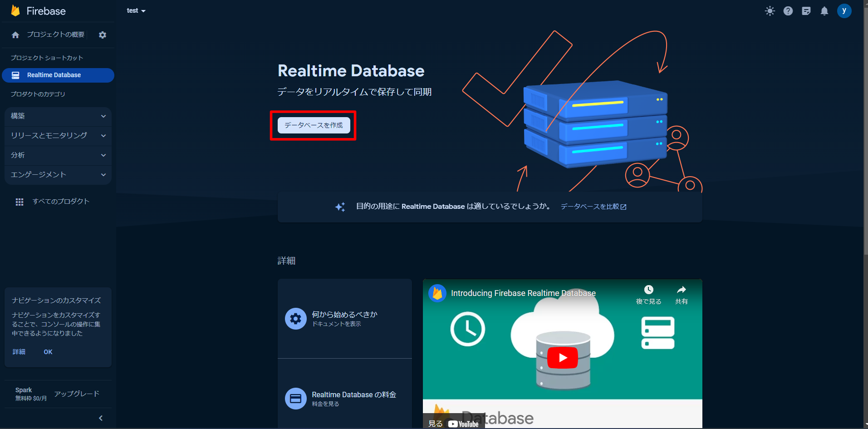The width and height of the screenshot is (868, 429).
Task: Open the help icon in top bar
Action: click(788, 11)
